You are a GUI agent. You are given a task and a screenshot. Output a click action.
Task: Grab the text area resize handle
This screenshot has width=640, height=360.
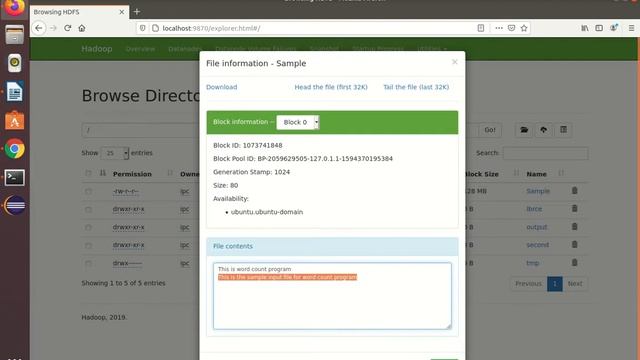click(449, 326)
